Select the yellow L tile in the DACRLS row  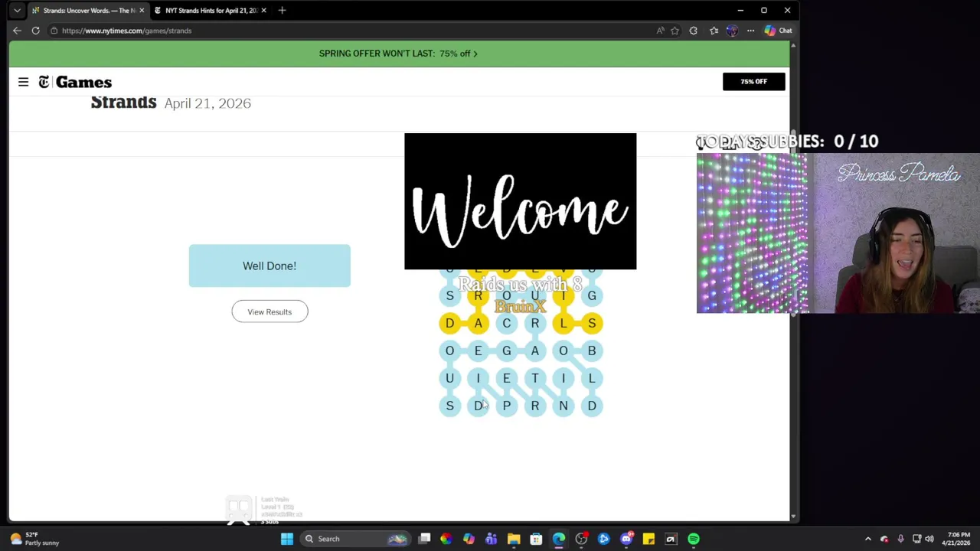tap(563, 323)
